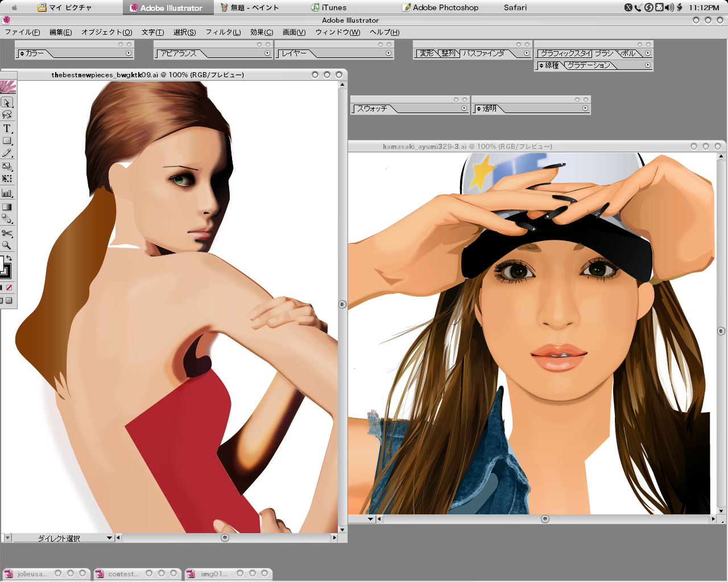This screenshot has width=728, height=582.
Task: Switch to the グラデーション tab
Action: (589, 65)
